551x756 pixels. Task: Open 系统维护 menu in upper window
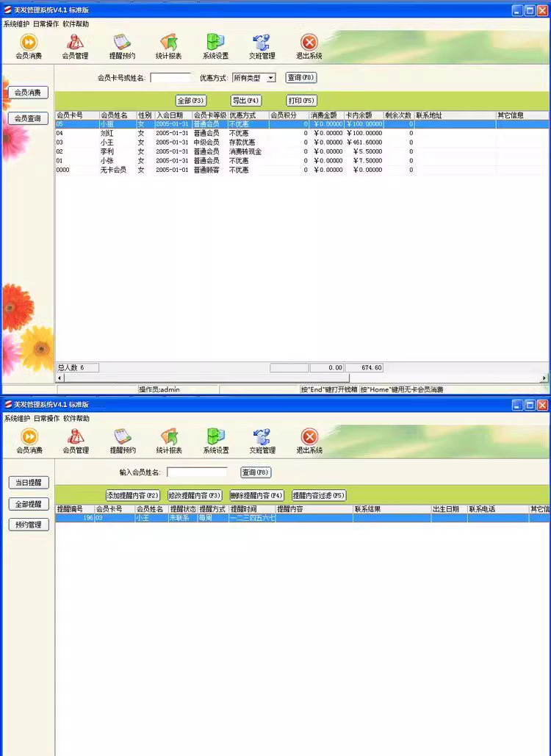[x=16, y=24]
